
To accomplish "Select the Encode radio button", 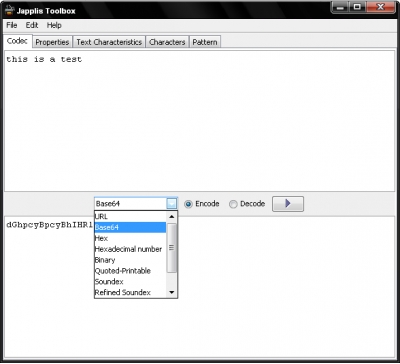I will (188, 204).
